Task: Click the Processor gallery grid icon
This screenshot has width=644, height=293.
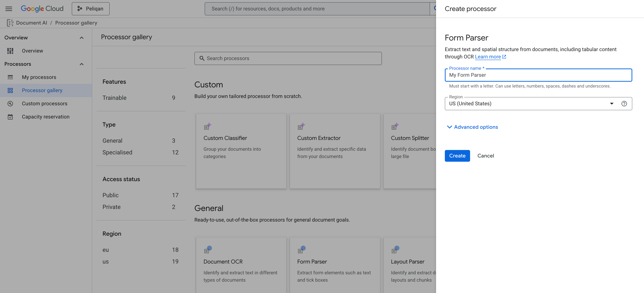Action: pyautogui.click(x=10, y=90)
